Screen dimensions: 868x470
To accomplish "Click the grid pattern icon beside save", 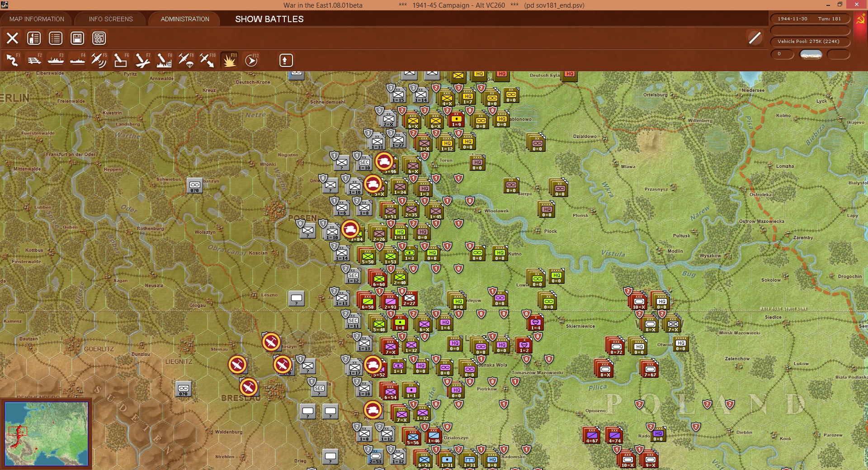I will click(x=99, y=38).
